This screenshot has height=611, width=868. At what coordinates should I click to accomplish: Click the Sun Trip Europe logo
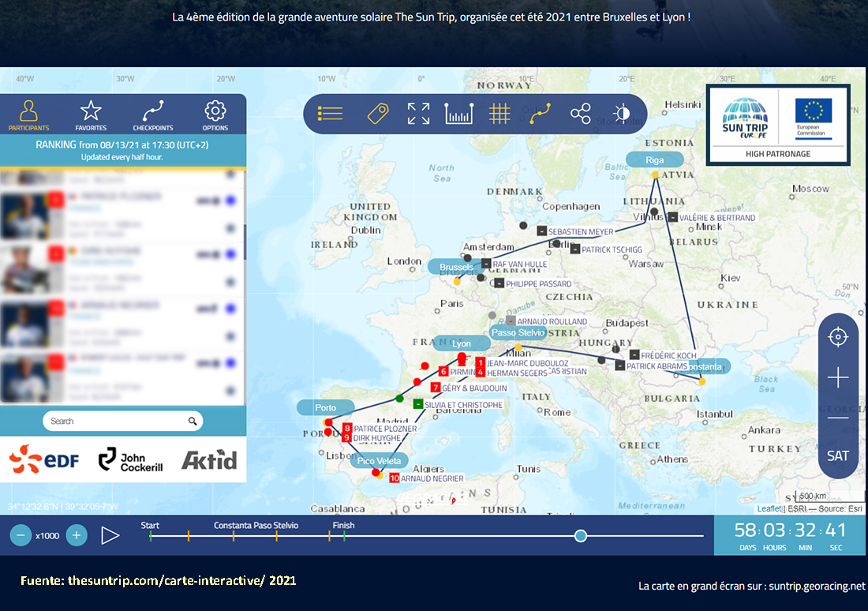[745, 118]
